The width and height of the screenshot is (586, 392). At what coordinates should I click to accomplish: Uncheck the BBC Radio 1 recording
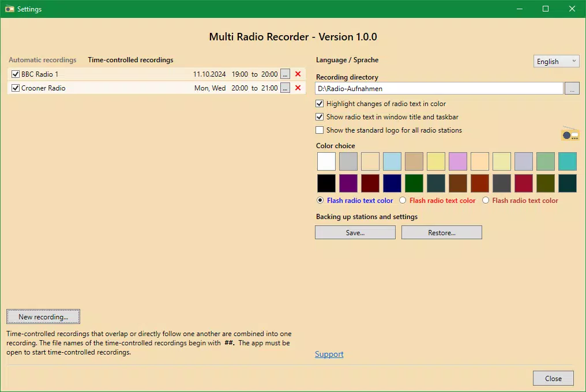(x=16, y=74)
